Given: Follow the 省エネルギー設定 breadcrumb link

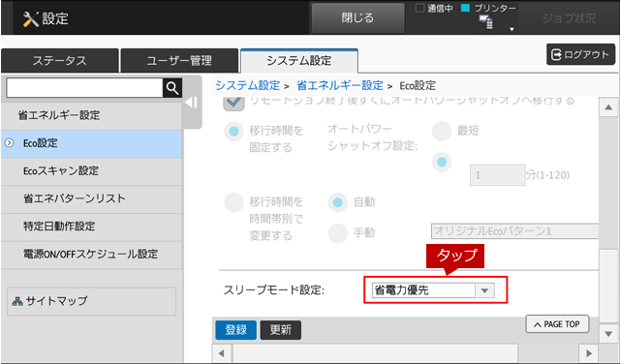Looking at the screenshot, I should [340, 85].
